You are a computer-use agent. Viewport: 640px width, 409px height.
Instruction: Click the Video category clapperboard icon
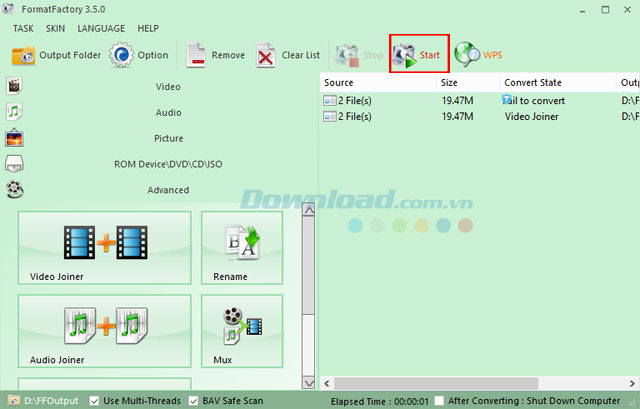click(x=14, y=86)
